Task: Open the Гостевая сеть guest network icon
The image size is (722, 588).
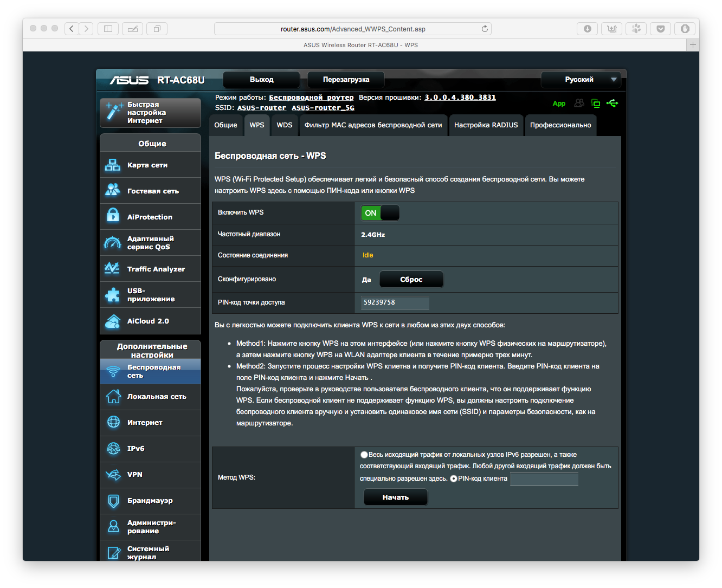Action: (x=113, y=191)
